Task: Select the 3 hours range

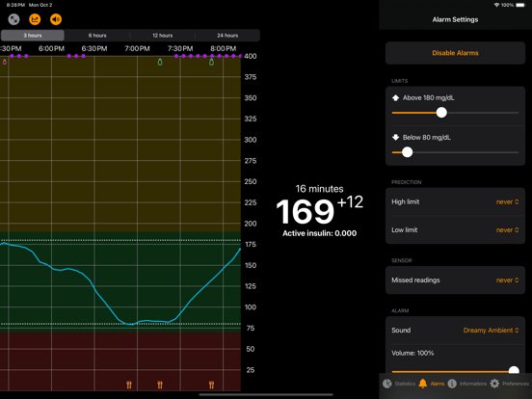Action: point(33,36)
